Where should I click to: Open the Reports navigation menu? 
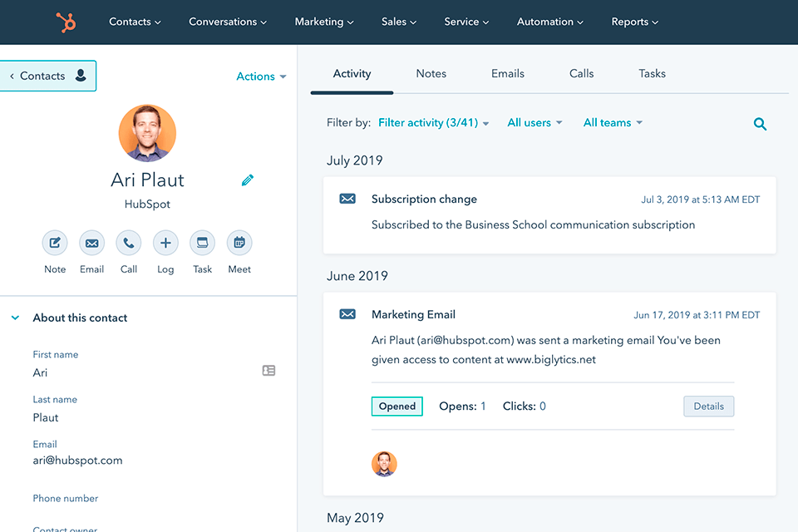tap(634, 22)
